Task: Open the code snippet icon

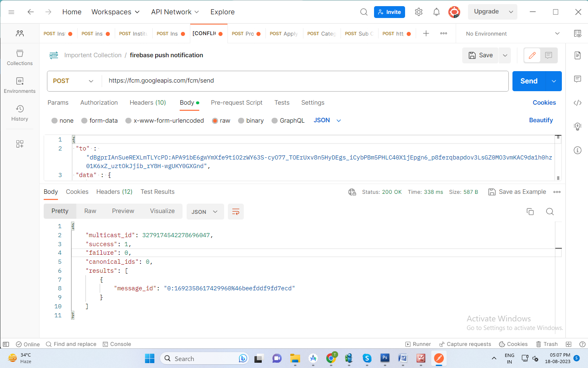Action: pyautogui.click(x=577, y=103)
